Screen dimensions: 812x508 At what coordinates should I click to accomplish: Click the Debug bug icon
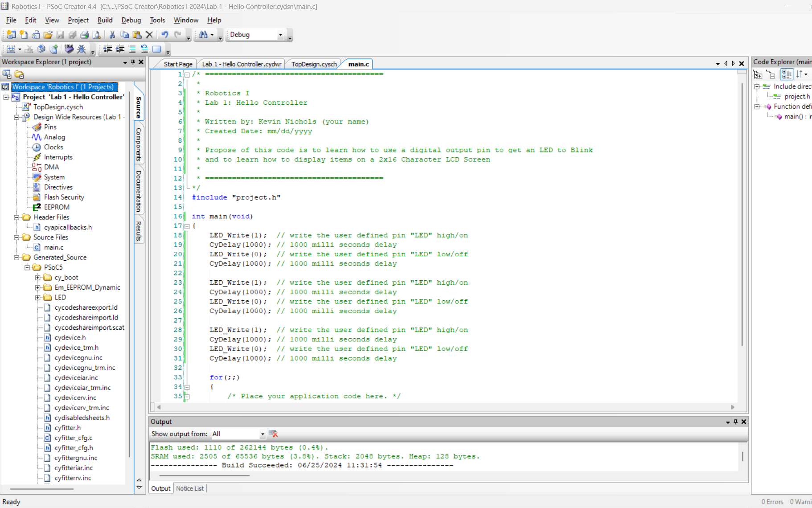(x=82, y=49)
